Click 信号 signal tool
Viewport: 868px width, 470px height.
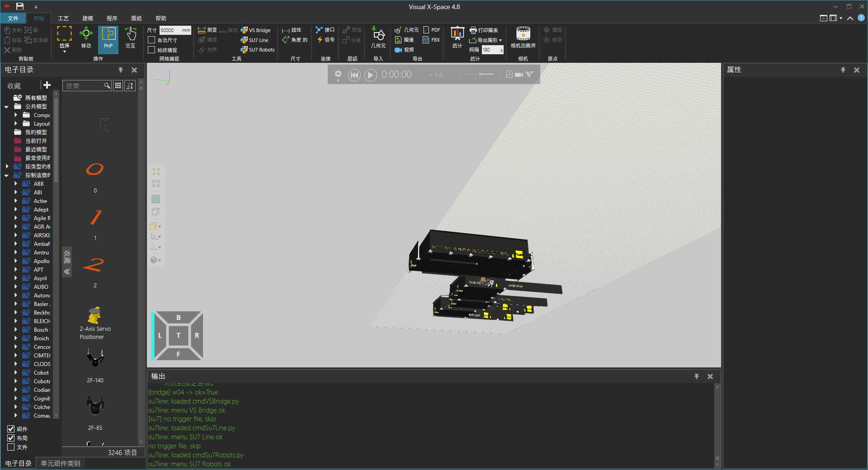tap(325, 40)
